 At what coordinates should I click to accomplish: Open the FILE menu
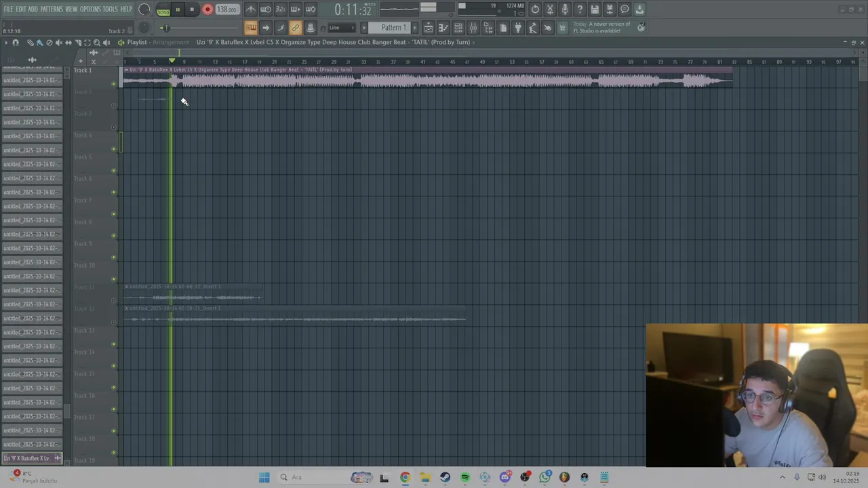pyautogui.click(x=8, y=9)
